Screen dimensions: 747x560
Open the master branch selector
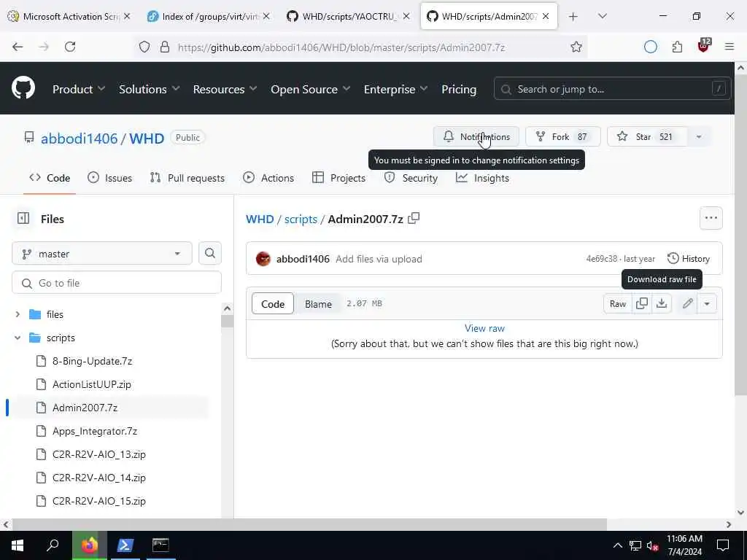tap(102, 253)
